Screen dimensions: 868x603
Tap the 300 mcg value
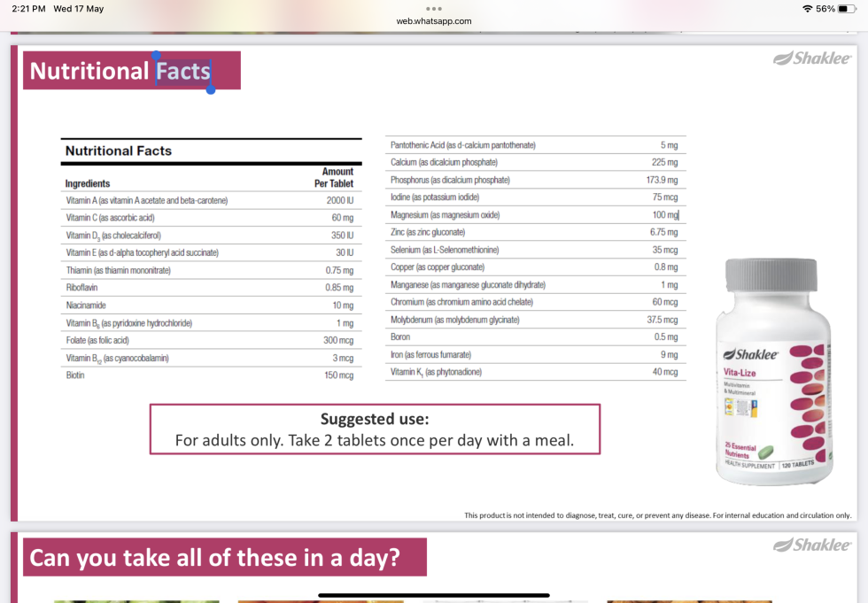click(x=338, y=340)
